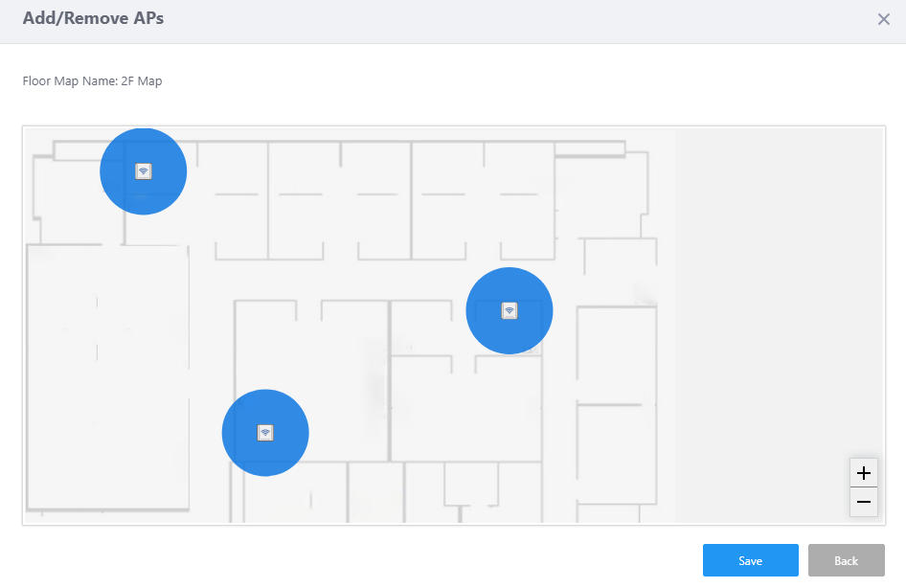Close the Add/Remove APs dialog
The width and height of the screenshot is (906, 588).
pos(883,19)
